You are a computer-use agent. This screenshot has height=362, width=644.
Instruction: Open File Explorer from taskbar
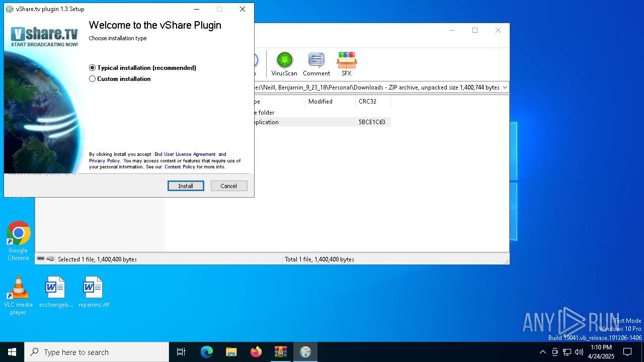coord(231,352)
